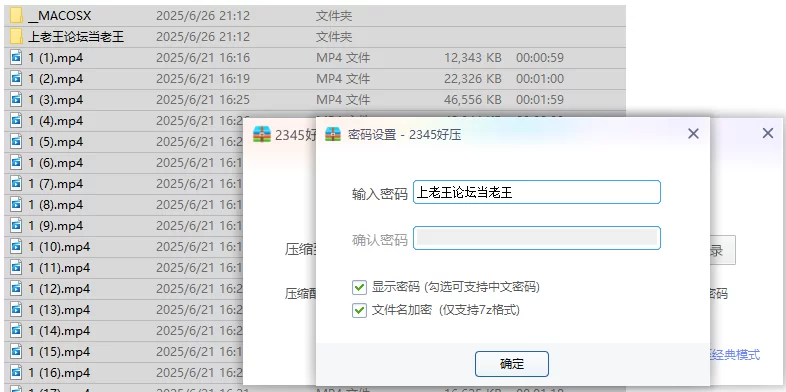
Task: Click 文件夹 type of __MACOSX row
Action: tap(334, 16)
